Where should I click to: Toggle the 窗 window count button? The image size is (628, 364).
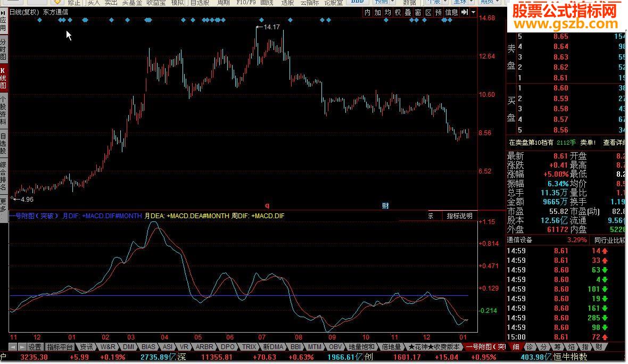point(418,12)
